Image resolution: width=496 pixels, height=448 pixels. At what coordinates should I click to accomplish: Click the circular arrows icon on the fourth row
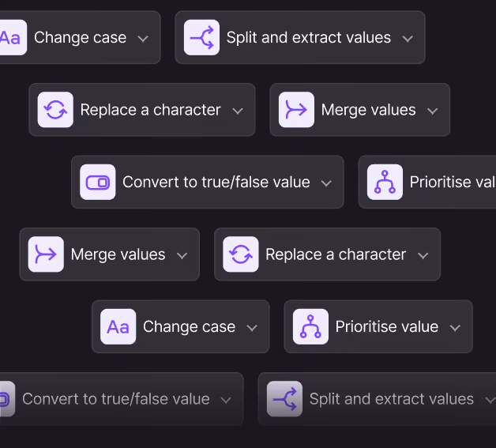(x=241, y=254)
